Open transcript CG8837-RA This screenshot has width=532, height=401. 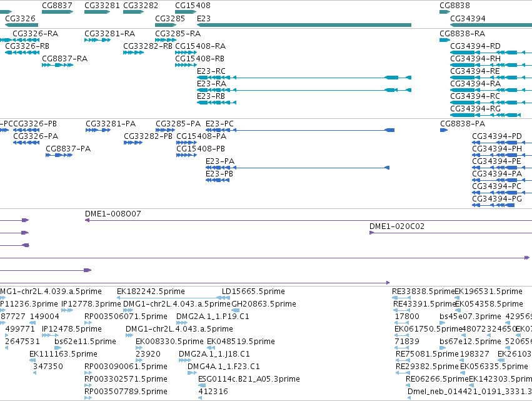coord(65,59)
